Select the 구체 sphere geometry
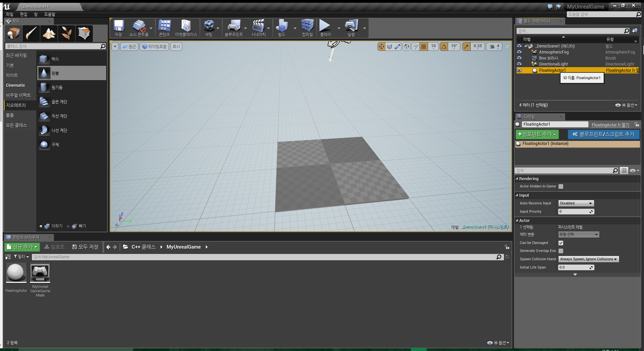The height and width of the screenshot is (351, 644). 72,145
